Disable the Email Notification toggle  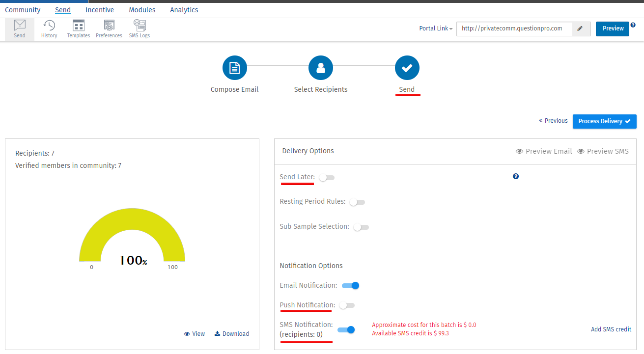point(351,286)
